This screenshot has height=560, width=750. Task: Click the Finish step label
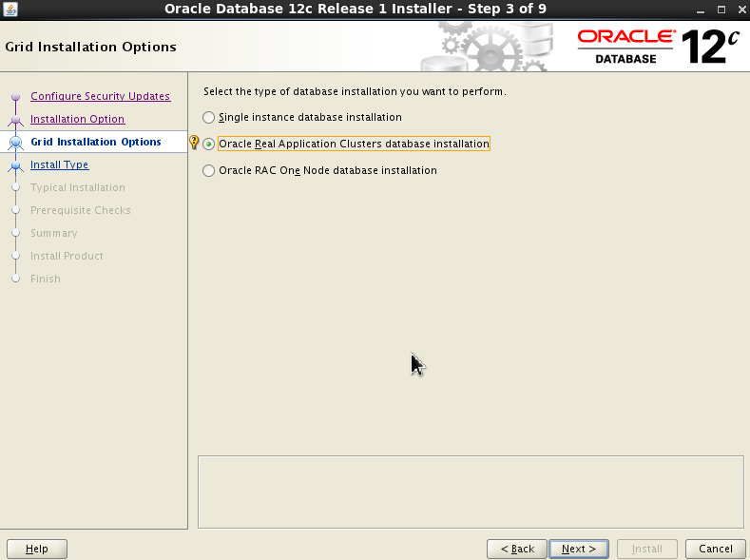[46, 279]
